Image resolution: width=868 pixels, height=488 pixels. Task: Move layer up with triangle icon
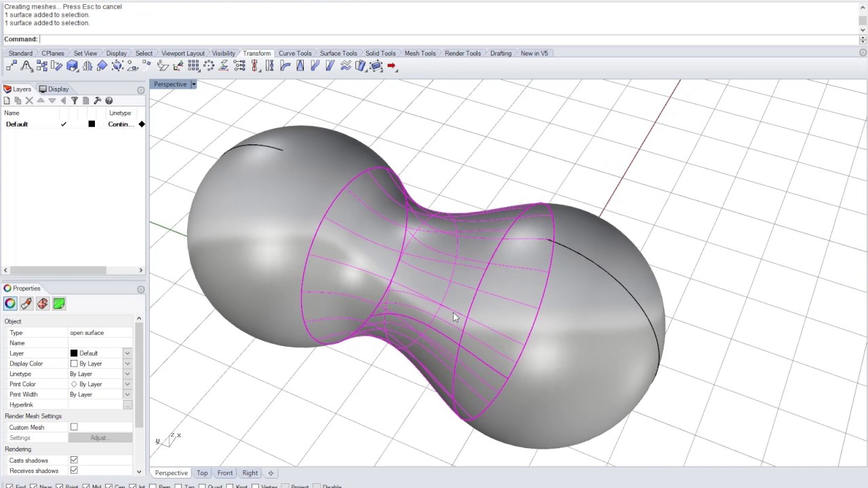click(41, 100)
